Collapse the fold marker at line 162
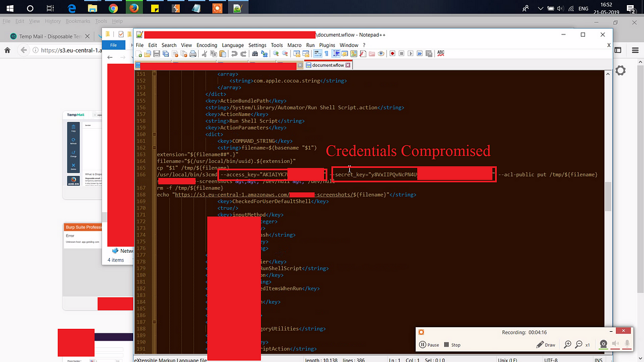Screen dimensions: 644x362 coord(154,148)
